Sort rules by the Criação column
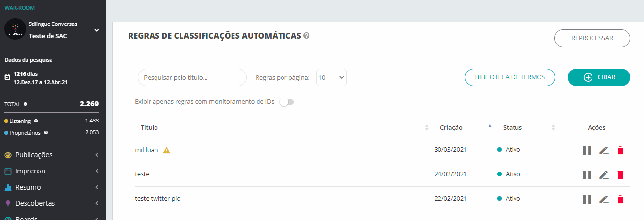This screenshot has height=220, width=644. (x=451, y=128)
